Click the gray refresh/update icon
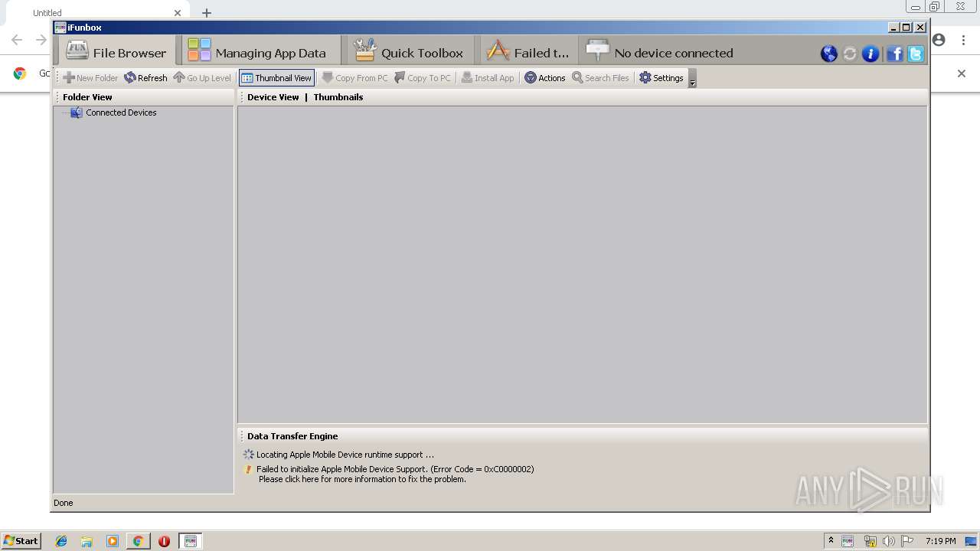Image resolution: width=980 pixels, height=551 pixels. (850, 54)
